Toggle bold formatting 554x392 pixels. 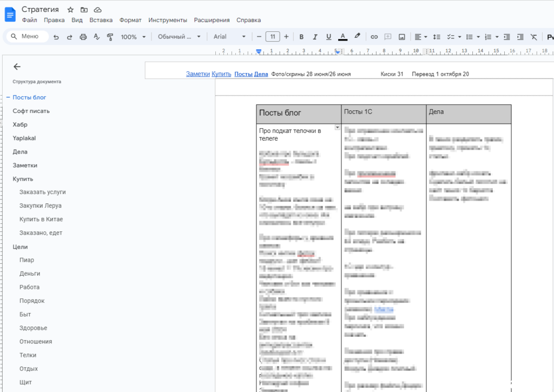click(x=301, y=37)
